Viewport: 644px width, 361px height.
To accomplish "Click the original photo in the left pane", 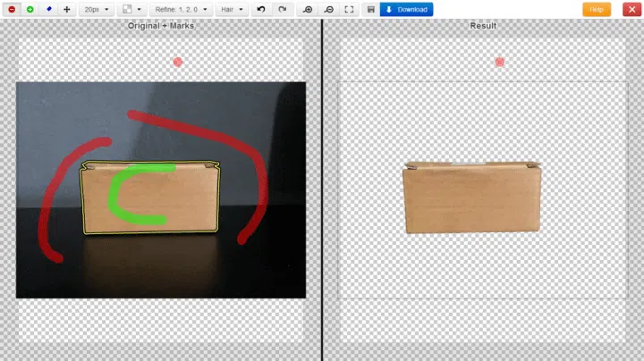I will pos(161,190).
